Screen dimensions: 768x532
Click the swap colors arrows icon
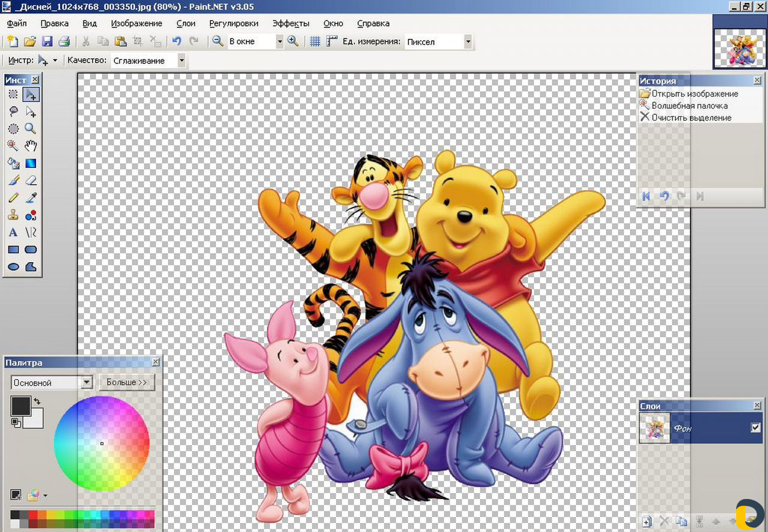click(37, 401)
